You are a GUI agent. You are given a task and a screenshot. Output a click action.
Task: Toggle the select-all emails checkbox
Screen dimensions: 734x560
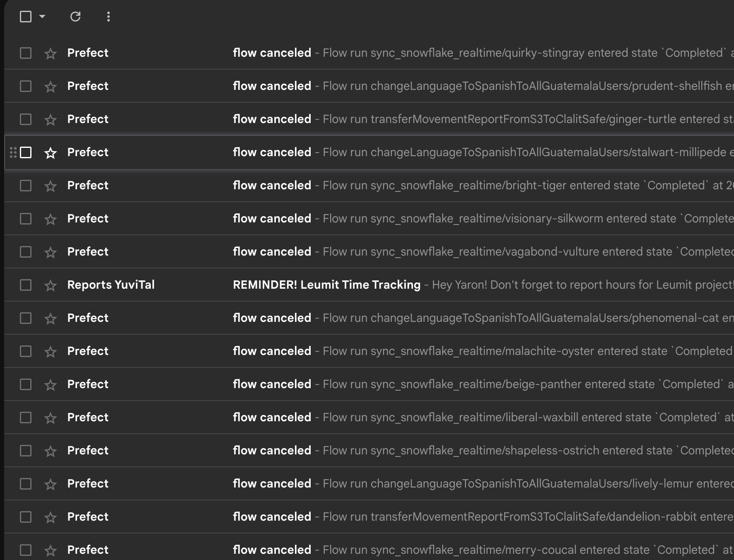point(25,17)
